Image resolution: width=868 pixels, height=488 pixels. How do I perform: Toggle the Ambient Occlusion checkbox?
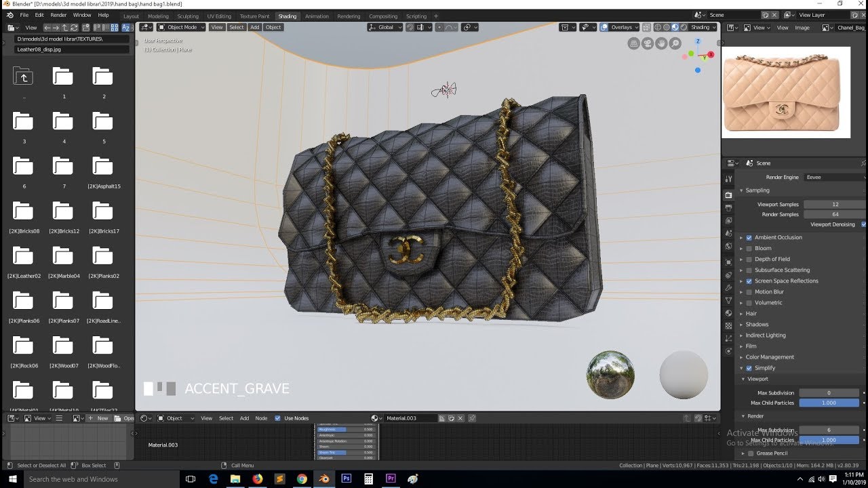(x=749, y=238)
